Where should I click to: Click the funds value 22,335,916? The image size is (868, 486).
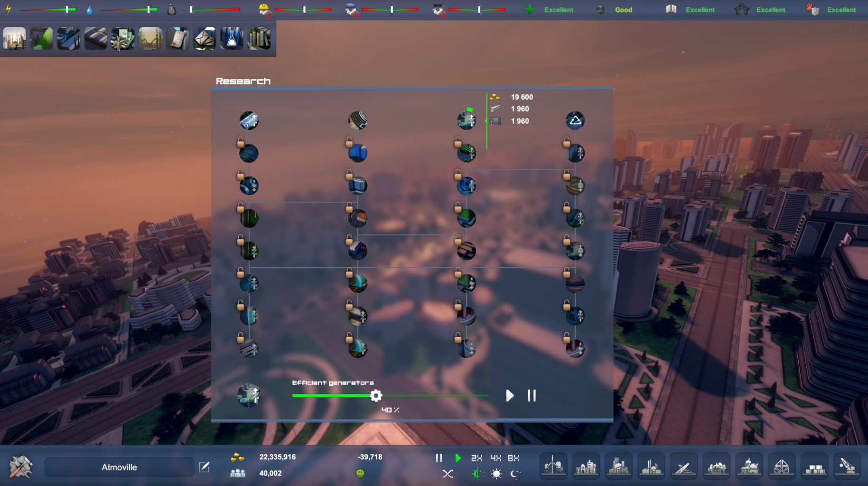point(278,457)
